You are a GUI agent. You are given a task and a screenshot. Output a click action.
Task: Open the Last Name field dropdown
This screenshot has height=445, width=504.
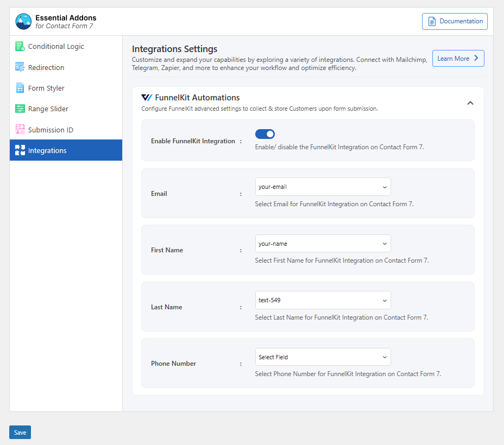click(323, 300)
